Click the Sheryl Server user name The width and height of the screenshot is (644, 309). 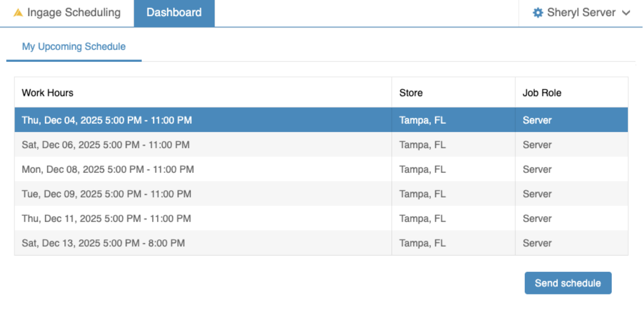click(x=581, y=13)
